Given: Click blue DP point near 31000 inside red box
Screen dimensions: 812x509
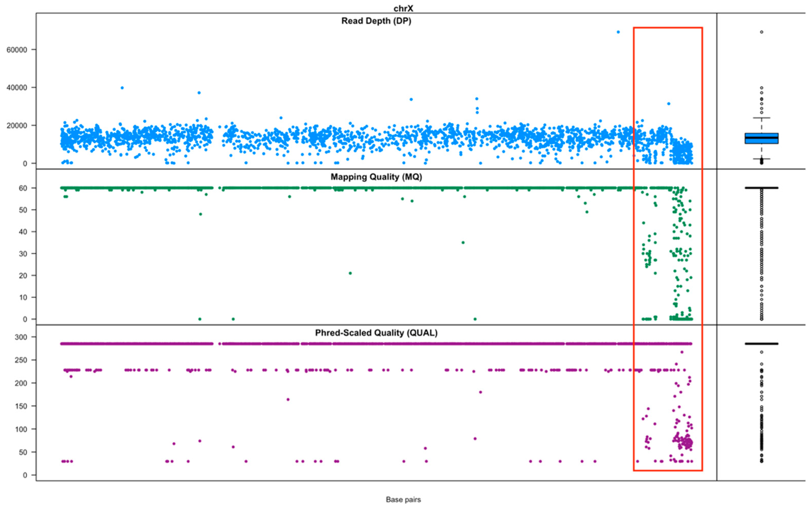Looking at the screenshot, I should point(669,104).
